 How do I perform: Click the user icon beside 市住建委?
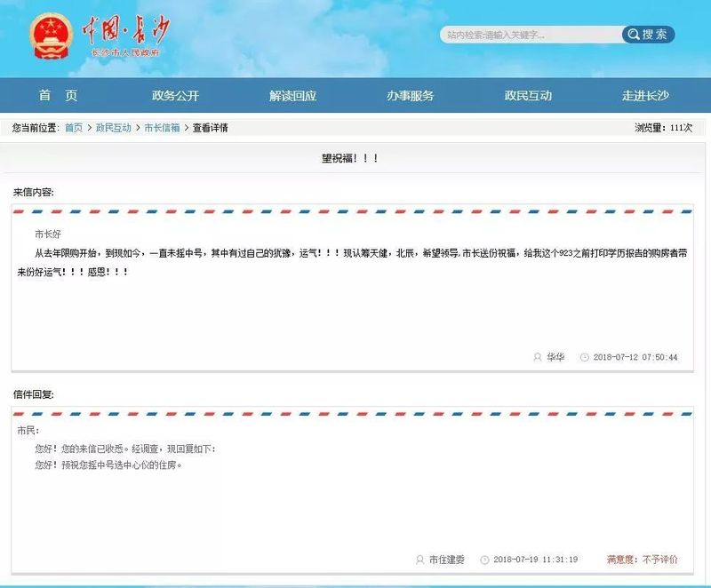pyautogui.click(x=419, y=560)
